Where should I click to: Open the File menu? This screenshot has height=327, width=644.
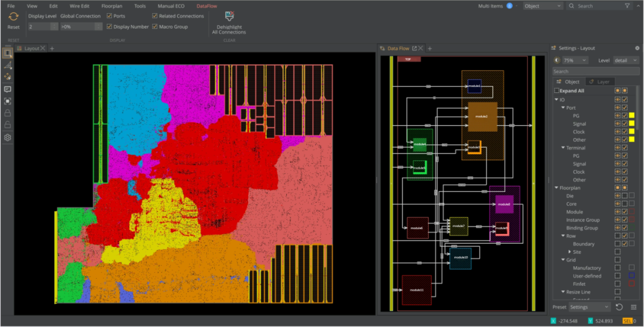click(11, 6)
